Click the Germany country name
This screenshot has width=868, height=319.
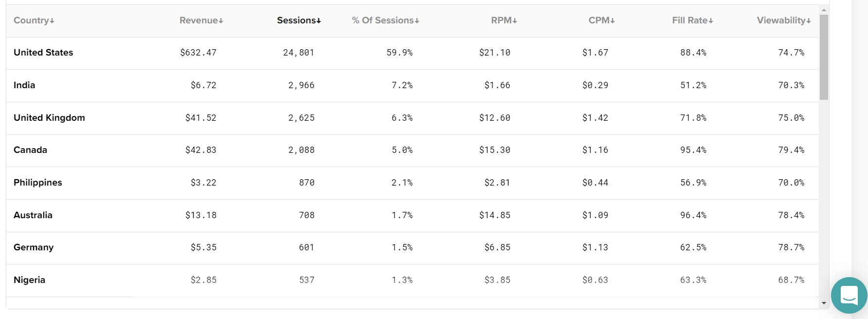[34, 247]
